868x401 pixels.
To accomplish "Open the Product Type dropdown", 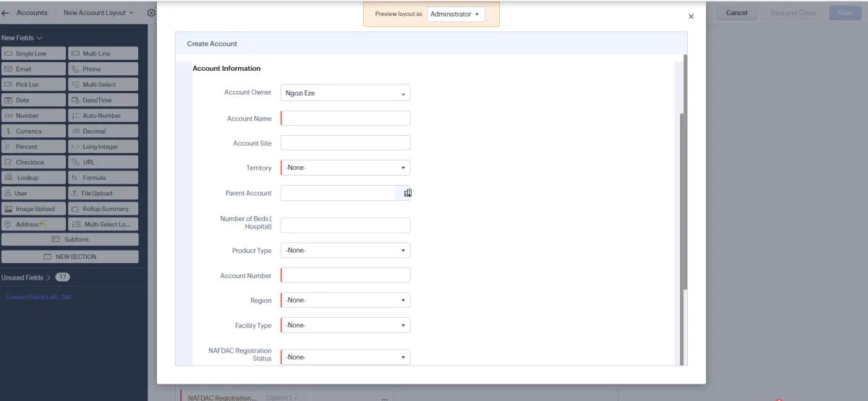I will click(345, 251).
